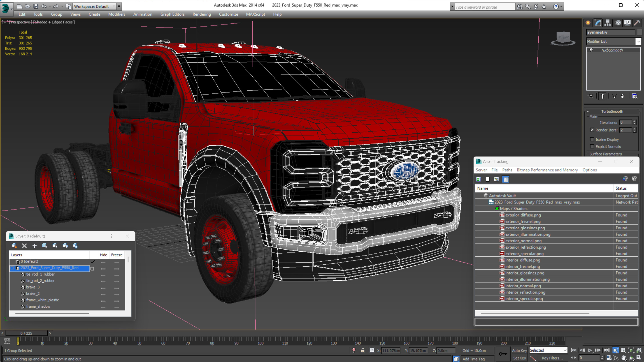644x362 pixels.
Task: Enable the Isoline Display checkbox
Action: pyautogui.click(x=592, y=139)
